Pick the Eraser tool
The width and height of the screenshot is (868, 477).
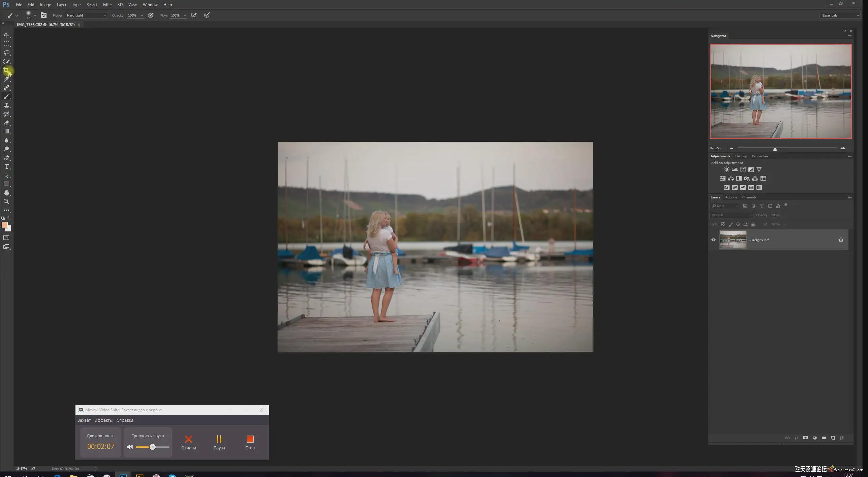[x=6, y=123]
